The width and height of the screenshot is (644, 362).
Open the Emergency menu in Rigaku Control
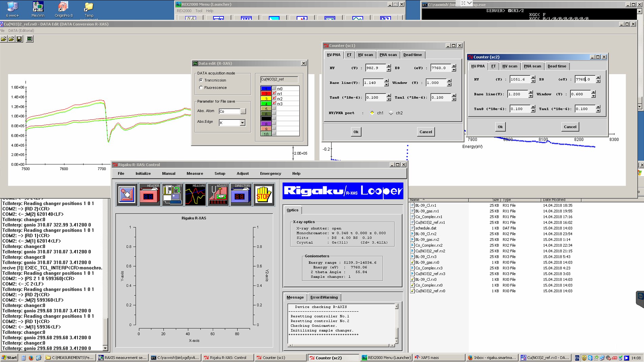271,174
